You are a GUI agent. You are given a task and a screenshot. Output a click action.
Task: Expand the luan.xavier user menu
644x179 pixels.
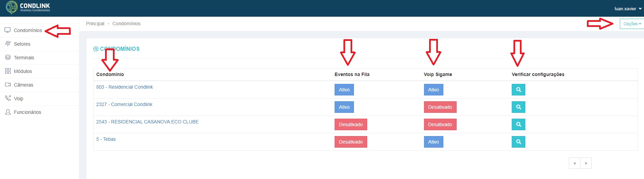click(x=628, y=9)
